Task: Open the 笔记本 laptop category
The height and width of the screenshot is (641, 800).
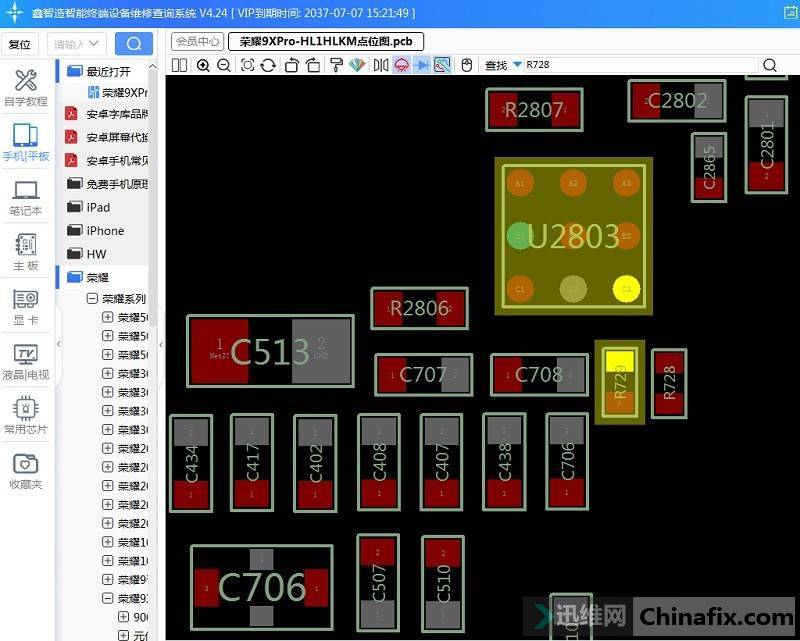Action: point(26,198)
